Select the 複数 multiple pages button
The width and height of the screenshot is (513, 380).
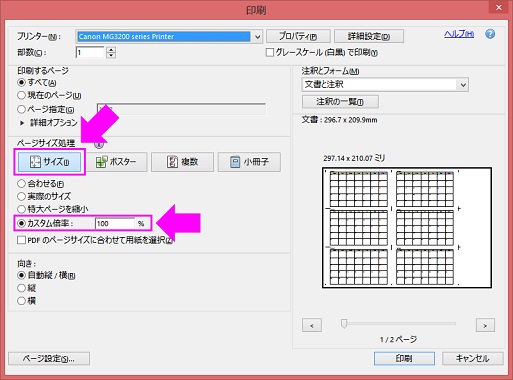click(182, 162)
